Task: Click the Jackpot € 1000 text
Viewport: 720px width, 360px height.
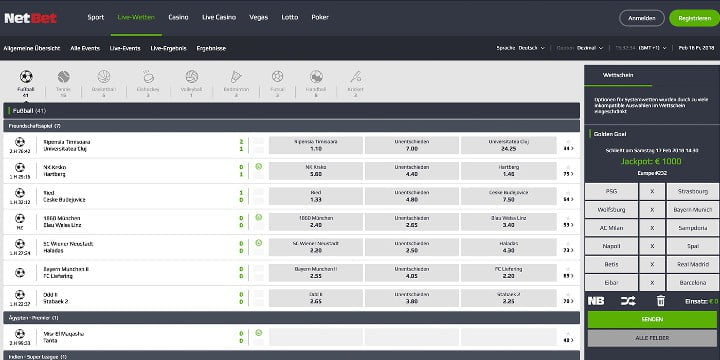Action: point(651,161)
